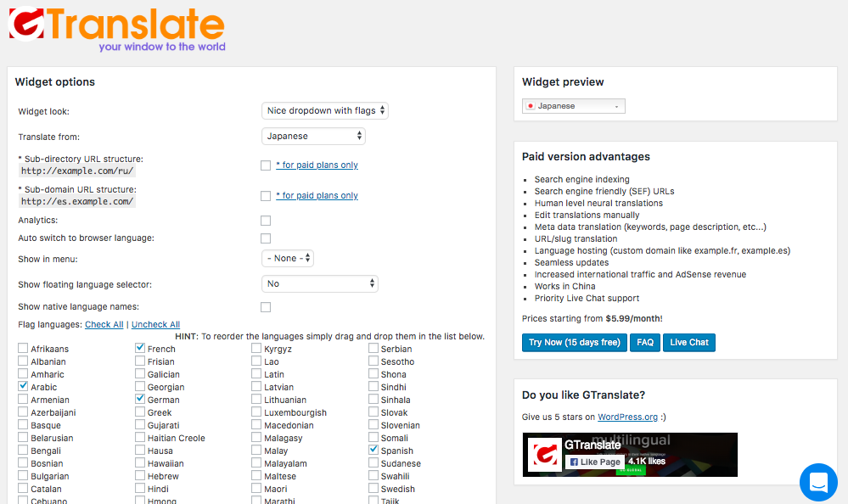The height and width of the screenshot is (504, 848).
Task: Uncheck the French language checkbox
Action: pos(140,348)
